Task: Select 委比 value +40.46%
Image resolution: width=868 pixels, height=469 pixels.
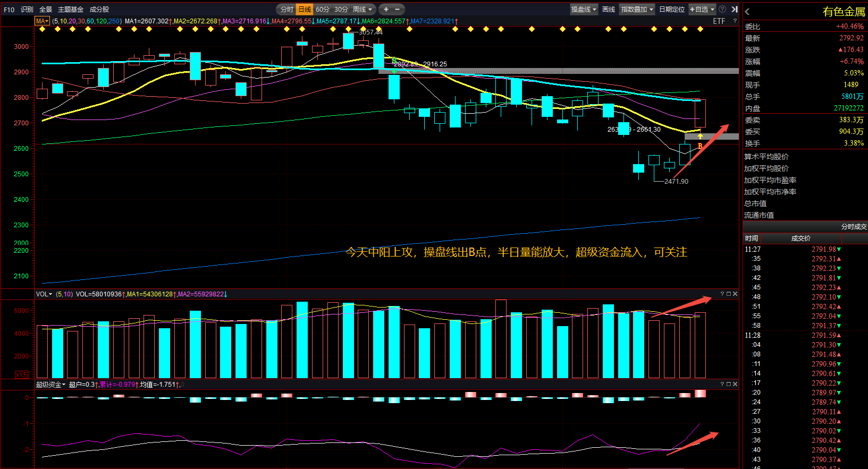Action: [849, 27]
